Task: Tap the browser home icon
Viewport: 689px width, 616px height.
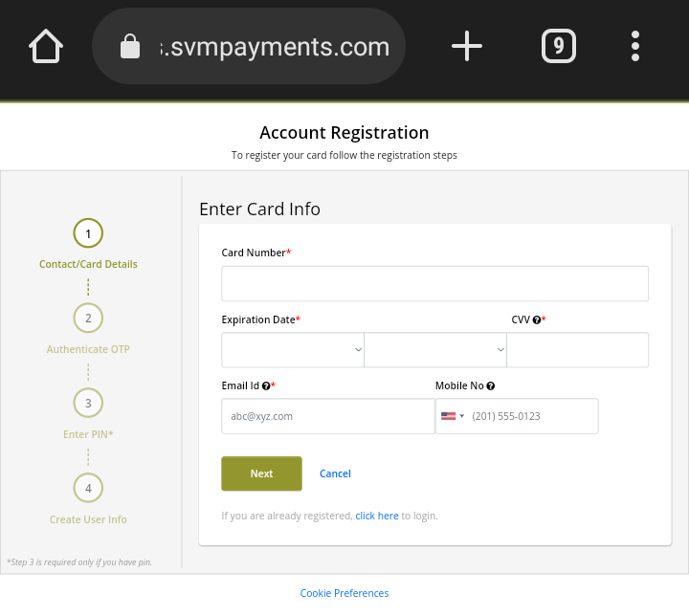Action: [x=46, y=46]
